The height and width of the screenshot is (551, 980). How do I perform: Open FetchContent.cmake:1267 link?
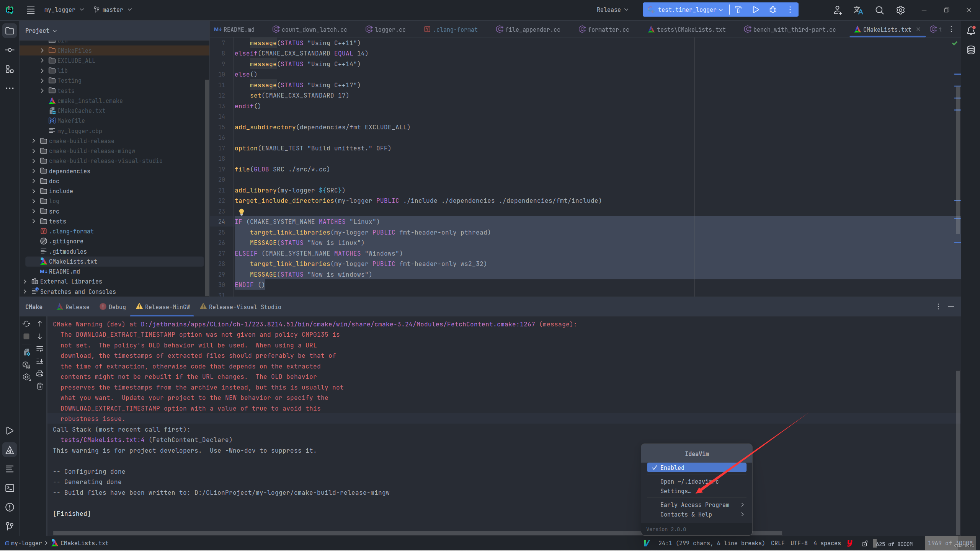click(338, 324)
